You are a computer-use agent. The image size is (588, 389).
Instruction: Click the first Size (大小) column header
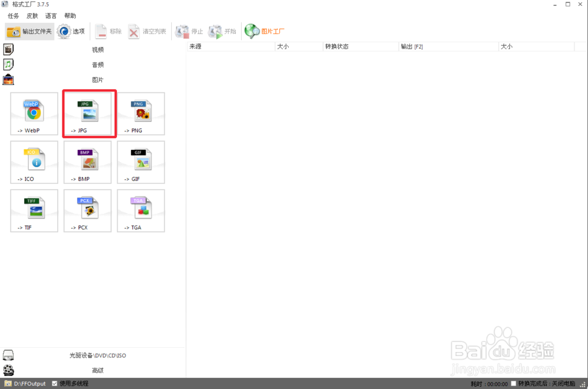point(299,46)
